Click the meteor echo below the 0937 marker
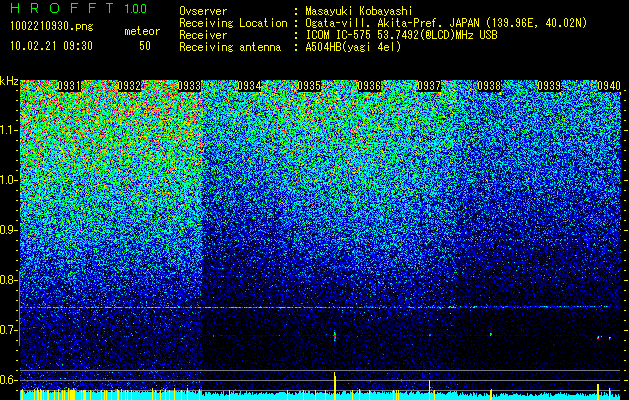Screen dimensions: 629x400 pos(430,335)
